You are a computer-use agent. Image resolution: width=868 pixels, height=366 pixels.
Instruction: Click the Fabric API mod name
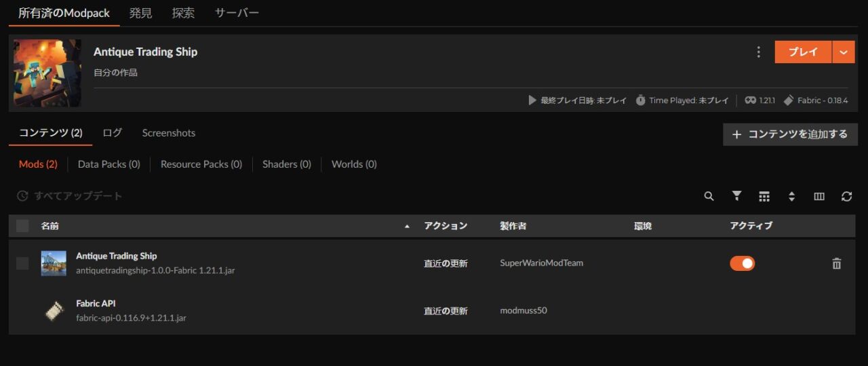(x=96, y=304)
